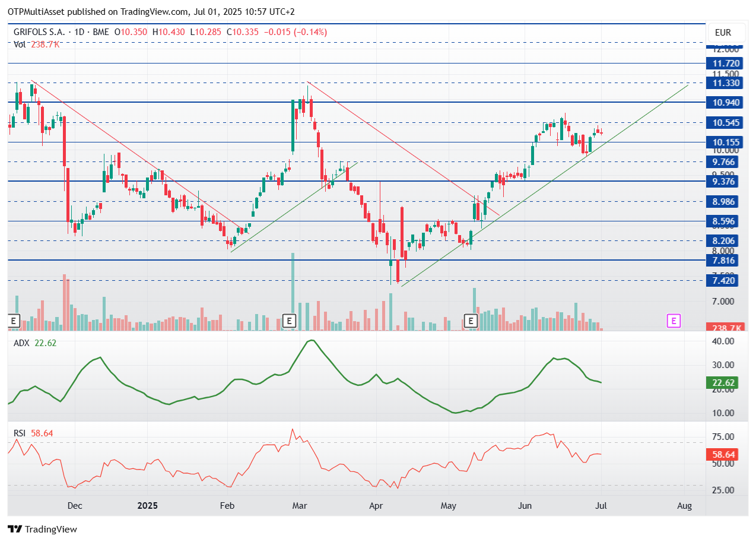The height and width of the screenshot is (542, 756).
Task: Click the 25.00 RSI axis value
Action: coord(724,490)
